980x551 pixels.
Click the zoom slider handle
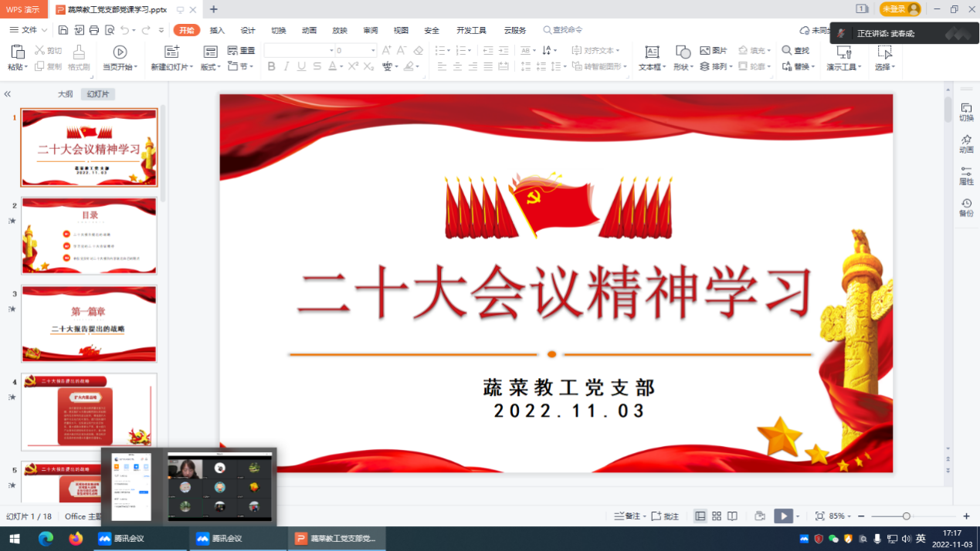[x=907, y=516]
